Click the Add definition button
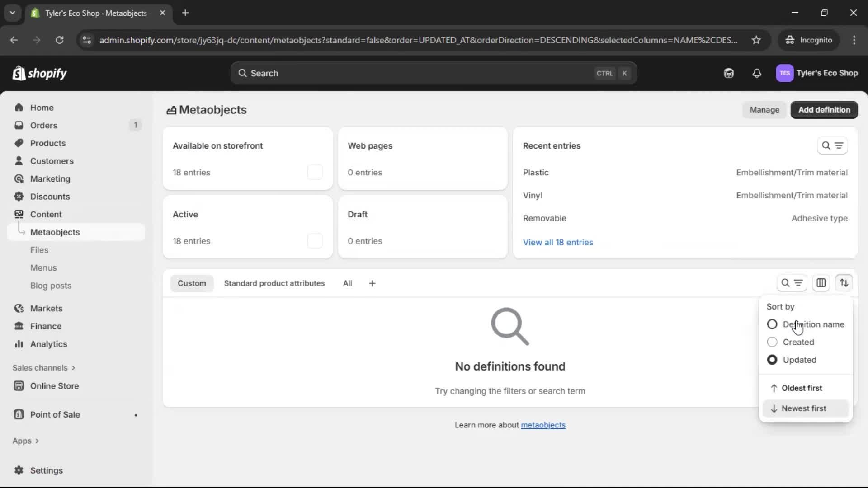Image resolution: width=868 pixels, height=488 pixels. pyautogui.click(x=824, y=110)
